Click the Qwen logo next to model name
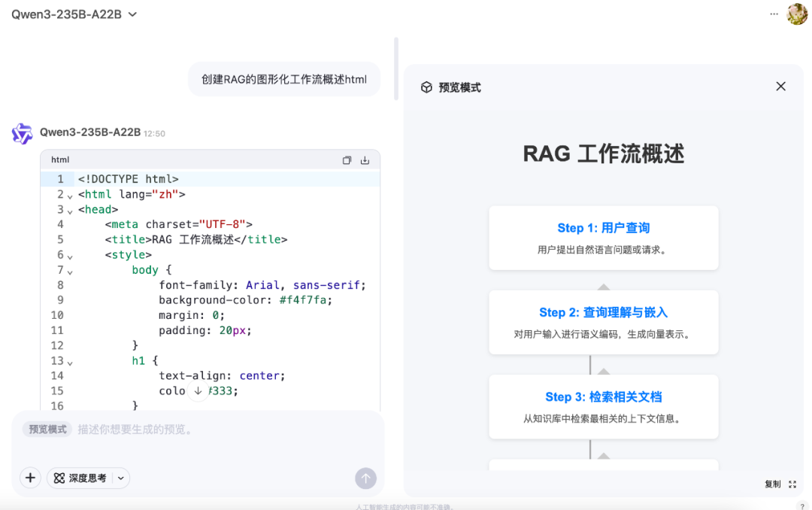Viewport: 812px width, 510px height. (x=23, y=133)
